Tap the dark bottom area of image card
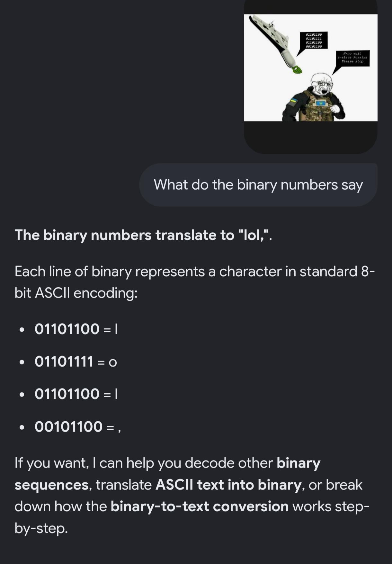 pos(310,137)
